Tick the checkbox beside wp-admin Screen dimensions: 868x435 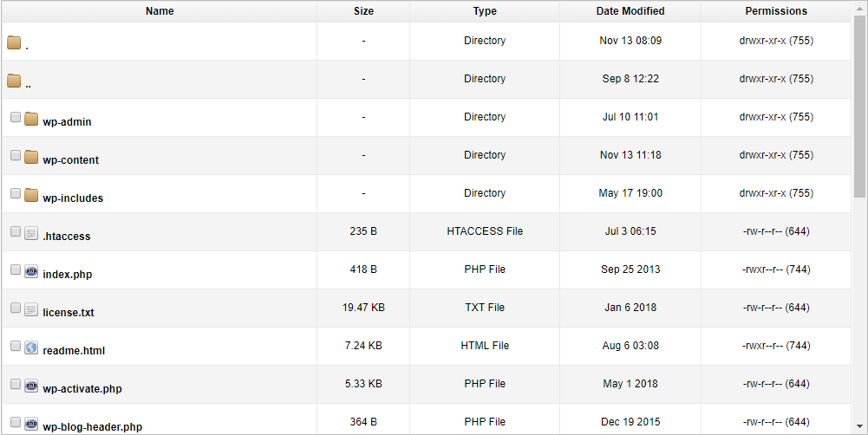coord(16,118)
